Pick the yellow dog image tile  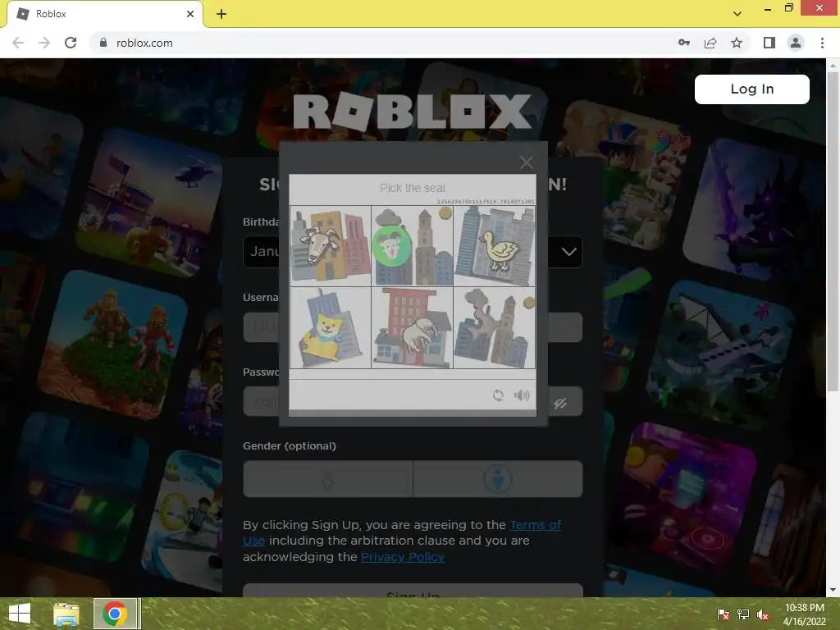pos(331,328)
